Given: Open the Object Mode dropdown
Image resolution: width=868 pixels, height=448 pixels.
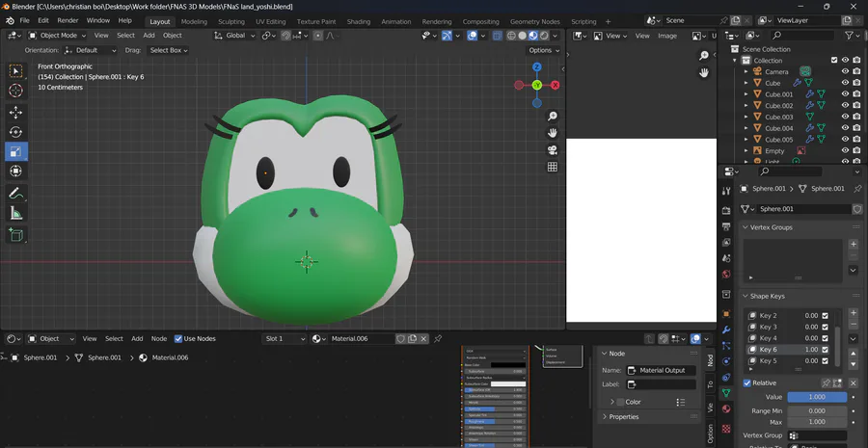Looking at the screenshot, I should (58, 36).
